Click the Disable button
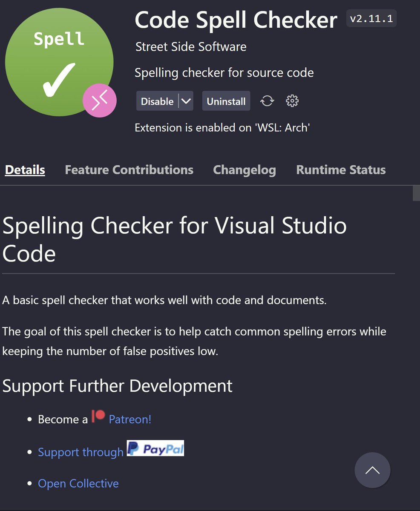 [157, 101]
